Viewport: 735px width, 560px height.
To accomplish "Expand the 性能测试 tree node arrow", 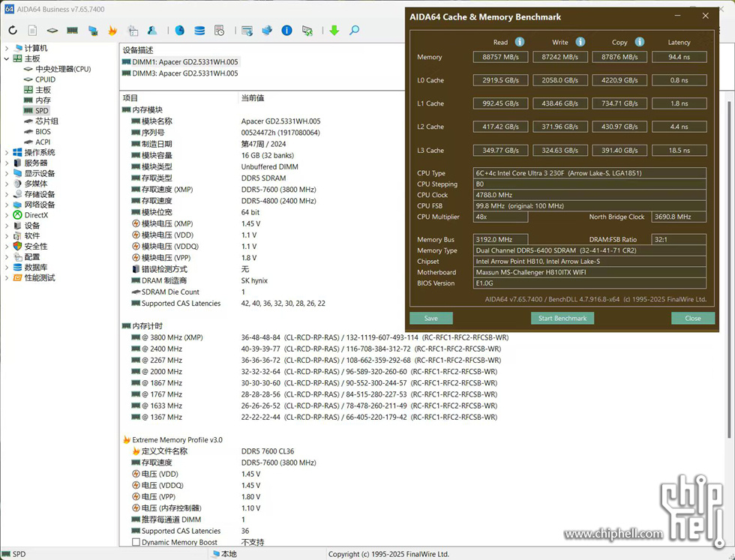I will 7,278.
